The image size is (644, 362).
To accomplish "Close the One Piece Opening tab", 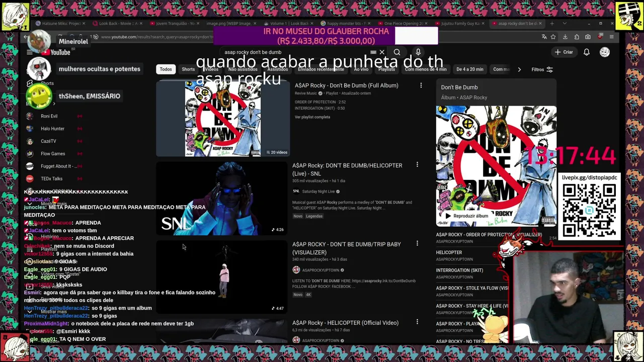I will (426, 24).
